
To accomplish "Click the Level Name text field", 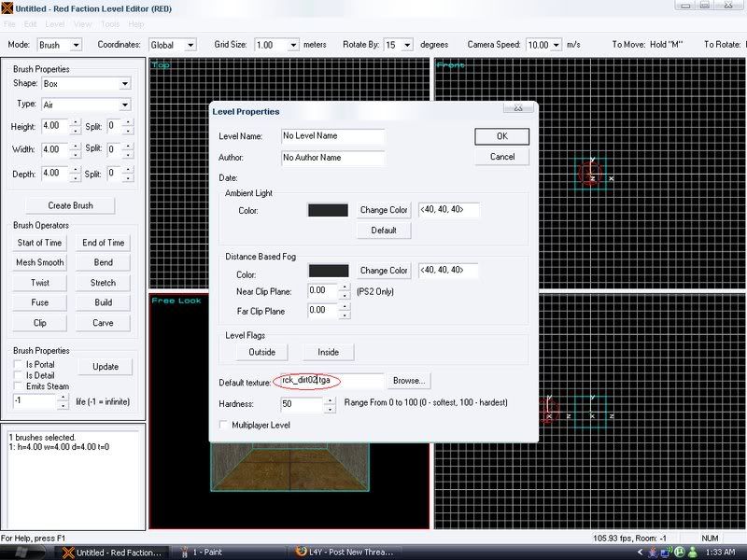I will [x=332, y=136].
